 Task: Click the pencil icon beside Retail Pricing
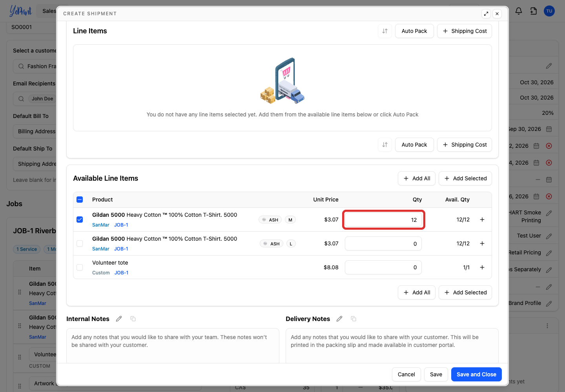pyautogui.click(x=549, y=253)
